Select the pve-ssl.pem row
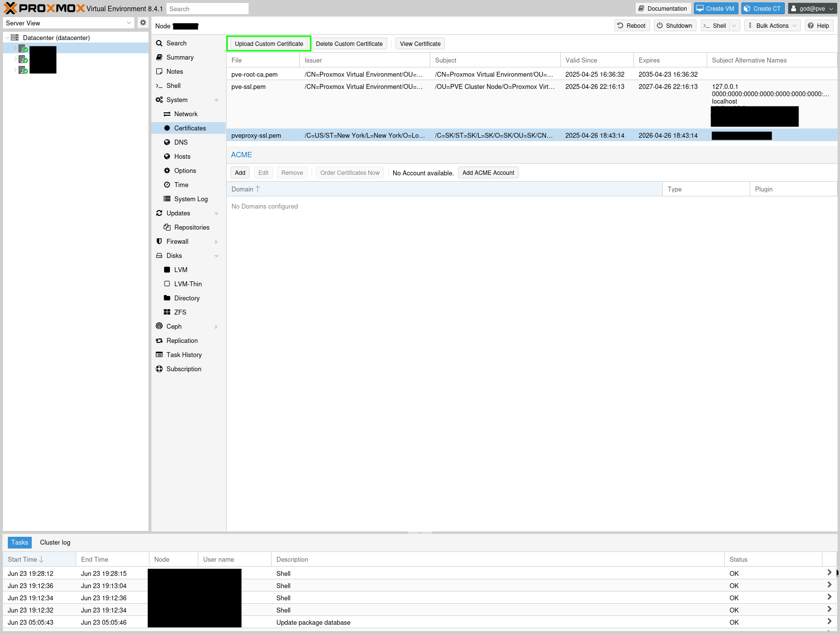The width and height of the screenshot is (840, 634). pos(532,105)
